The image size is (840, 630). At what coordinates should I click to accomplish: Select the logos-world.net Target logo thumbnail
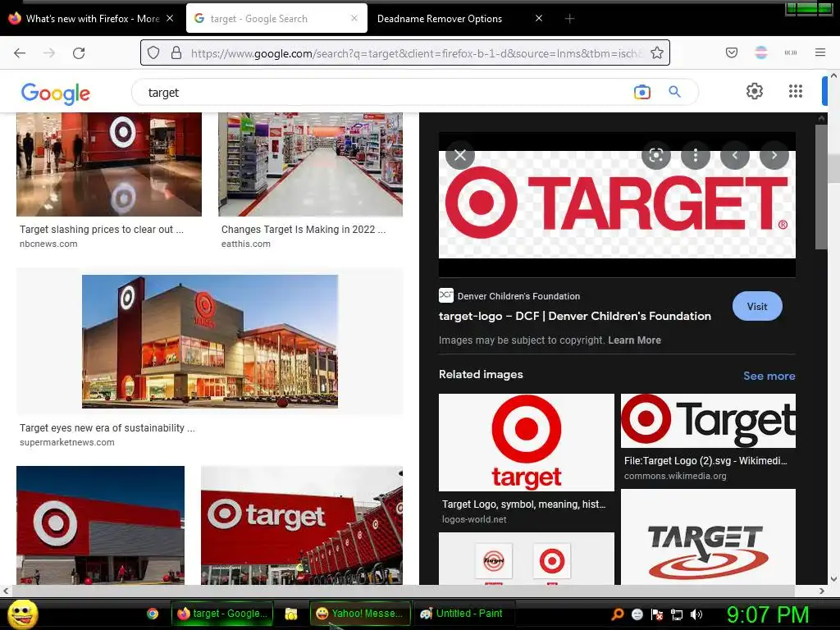tap(527, 442)
